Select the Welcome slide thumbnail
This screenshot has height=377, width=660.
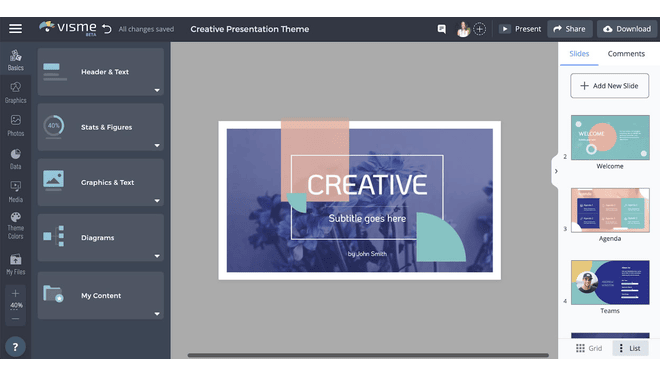point(610,138)
